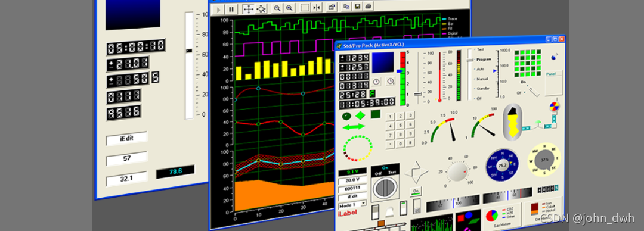Click the dark green square LED
Viewport: 644px width, 231px height.
[376, 114]
